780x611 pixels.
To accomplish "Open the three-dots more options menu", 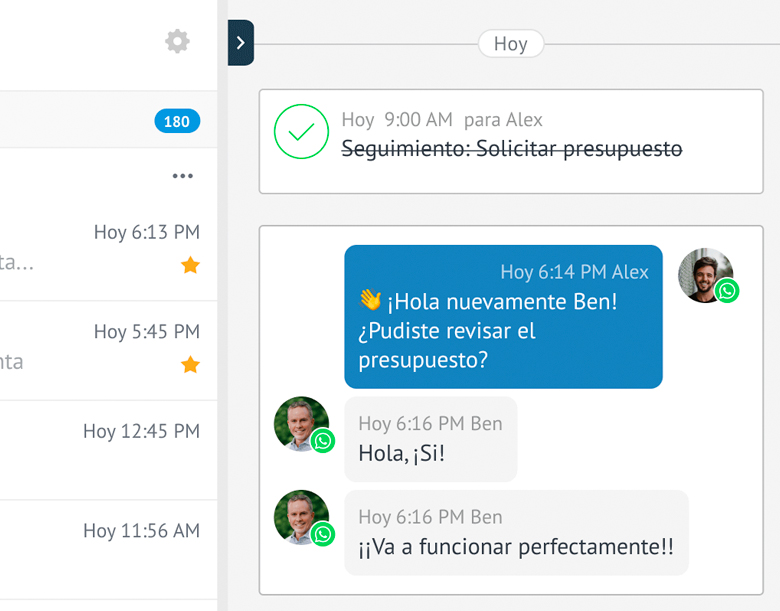I will click(183, 176).
